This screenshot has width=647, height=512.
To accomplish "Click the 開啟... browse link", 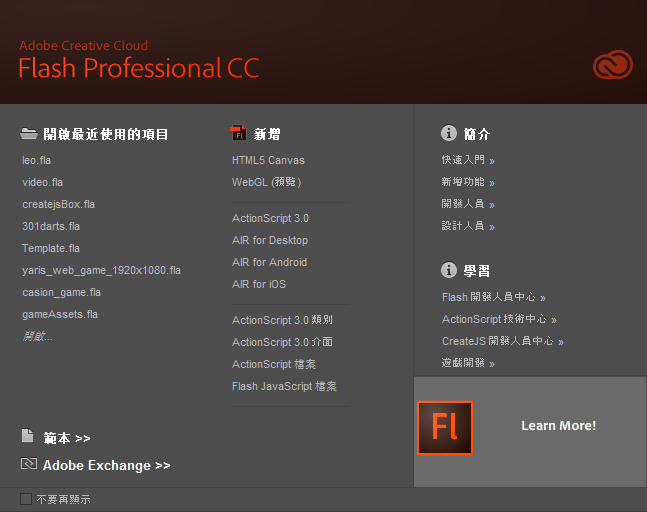I will click(x=37, y=336).
